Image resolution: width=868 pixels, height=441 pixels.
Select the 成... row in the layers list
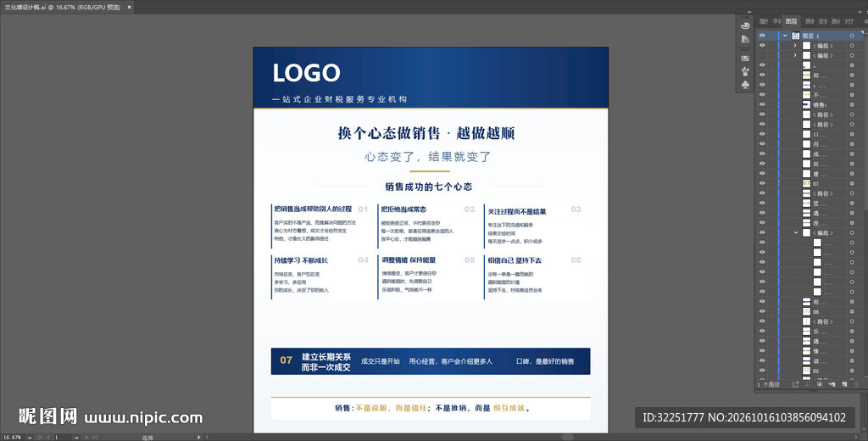[810, 154]
